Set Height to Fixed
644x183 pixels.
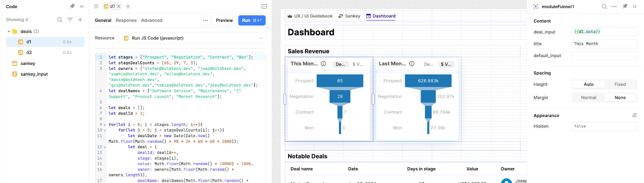coord(620,84)
